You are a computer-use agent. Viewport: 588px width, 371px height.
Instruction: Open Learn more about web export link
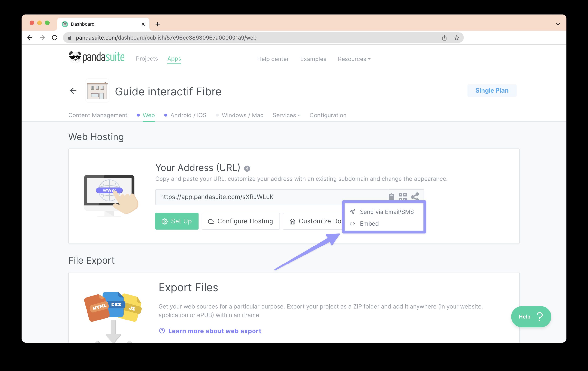click(214, 331)
